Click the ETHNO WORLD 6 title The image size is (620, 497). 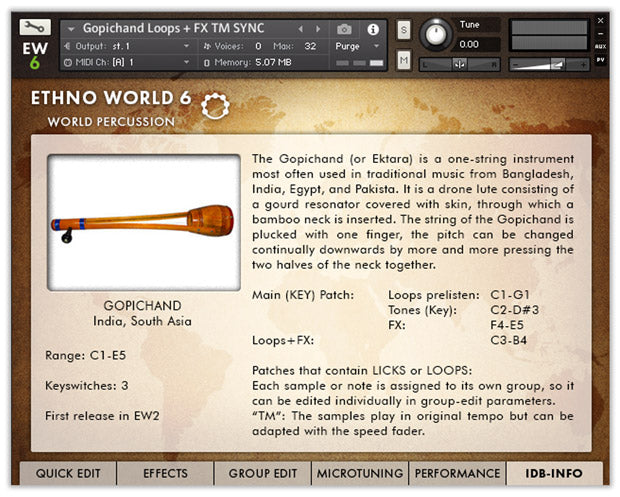111,98
